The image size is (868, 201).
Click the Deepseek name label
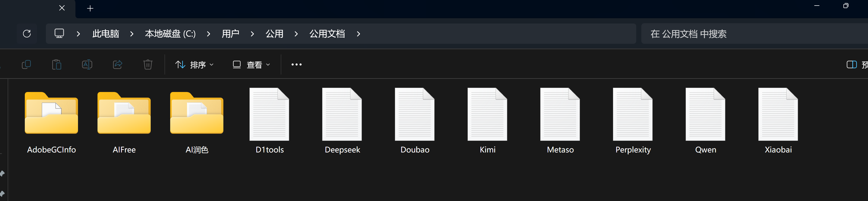[x=342, y=150]
